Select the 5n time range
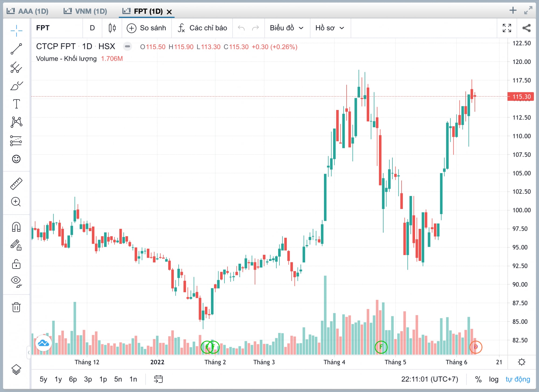Viewport: 539px width, 392px height. [118, 379]
